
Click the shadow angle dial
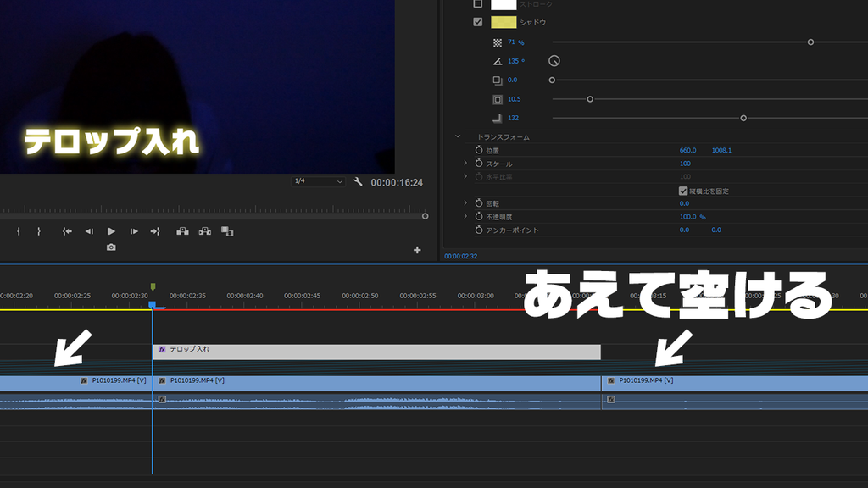tap(554, 61)
